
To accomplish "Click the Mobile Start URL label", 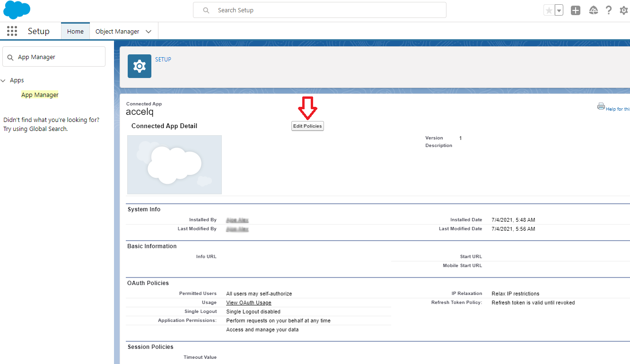I will 463,266.
